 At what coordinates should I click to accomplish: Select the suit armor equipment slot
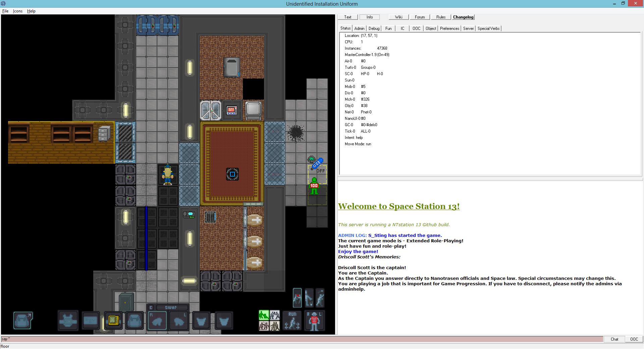[x=68, y=321]
